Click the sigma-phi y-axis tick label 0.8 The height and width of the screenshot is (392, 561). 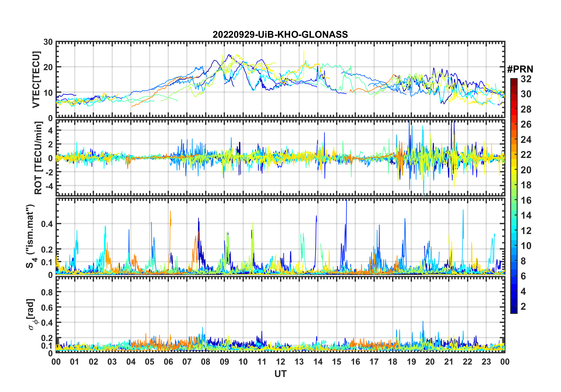tap(47, 292)
